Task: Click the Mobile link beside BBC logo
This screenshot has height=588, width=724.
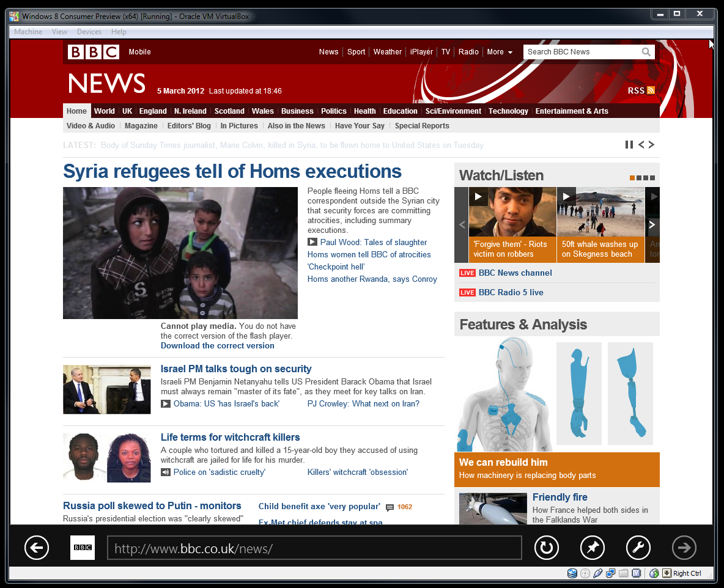Action: pos(140,52)
